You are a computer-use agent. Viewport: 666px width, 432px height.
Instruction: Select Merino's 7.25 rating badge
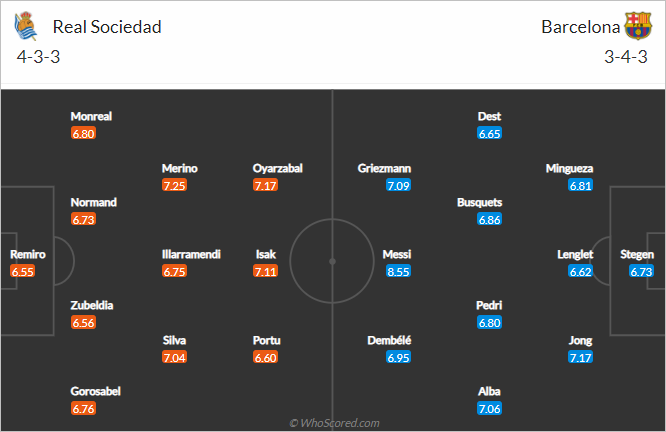[174, 186]
